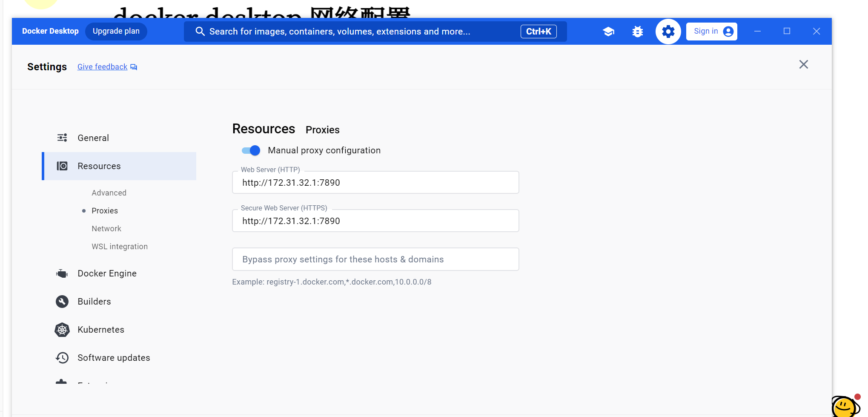Click the Software updates clock icon
Screen dimensions: 868x417
[62, 358]
